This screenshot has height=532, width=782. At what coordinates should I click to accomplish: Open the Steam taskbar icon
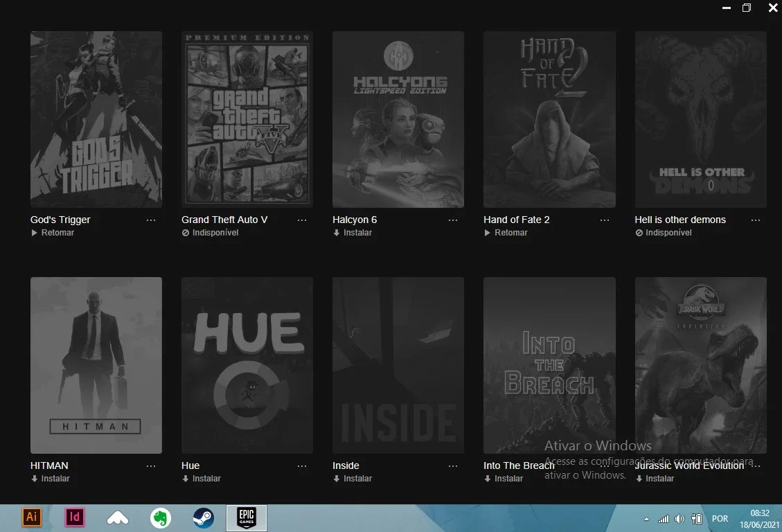pos(204,518)
